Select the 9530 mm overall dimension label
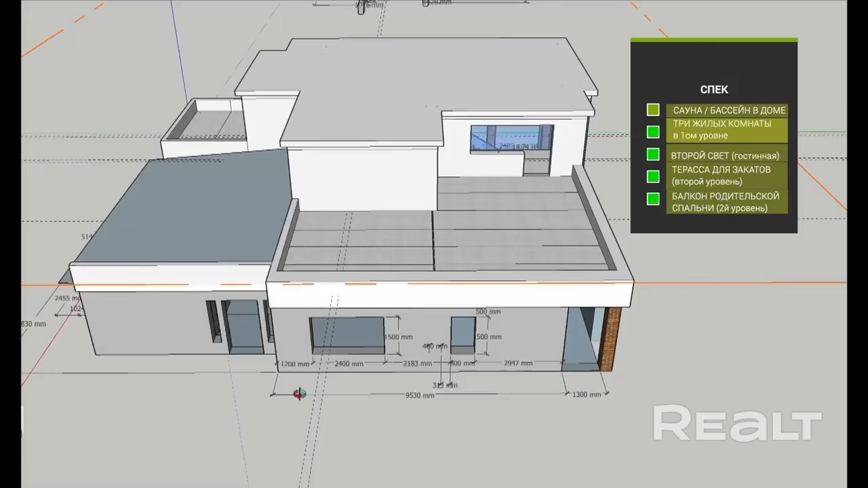 click(419, 395)
